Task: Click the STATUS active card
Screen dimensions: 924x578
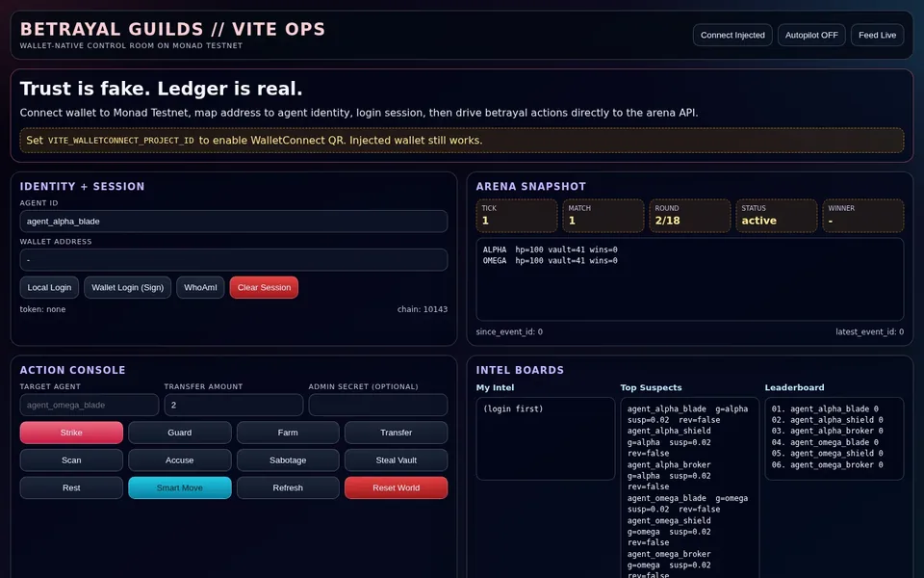Action: [x=776, y=215]
